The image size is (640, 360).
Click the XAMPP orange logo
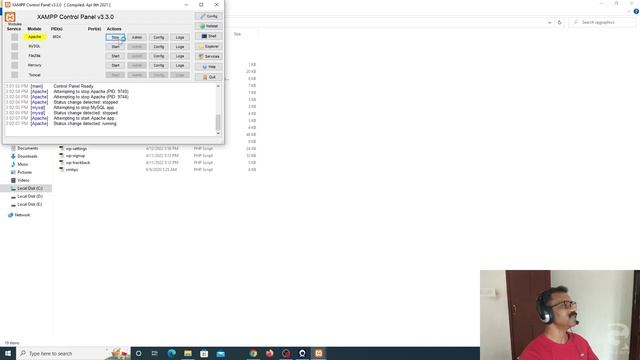pyautogui.click(x=10, y=17)
